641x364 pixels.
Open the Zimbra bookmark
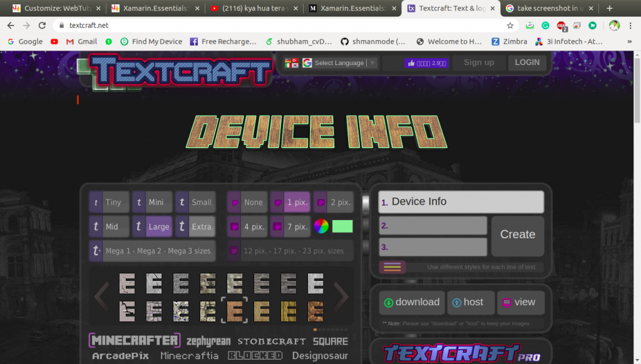(510, 42)
